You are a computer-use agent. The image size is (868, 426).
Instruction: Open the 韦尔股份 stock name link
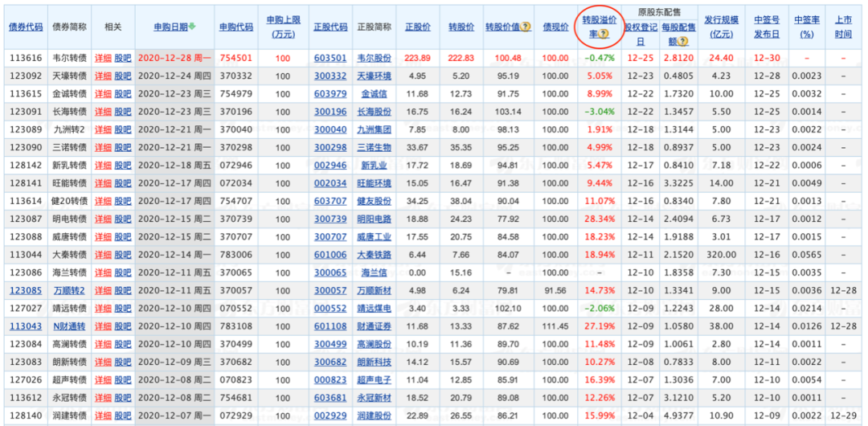[375, 58]
